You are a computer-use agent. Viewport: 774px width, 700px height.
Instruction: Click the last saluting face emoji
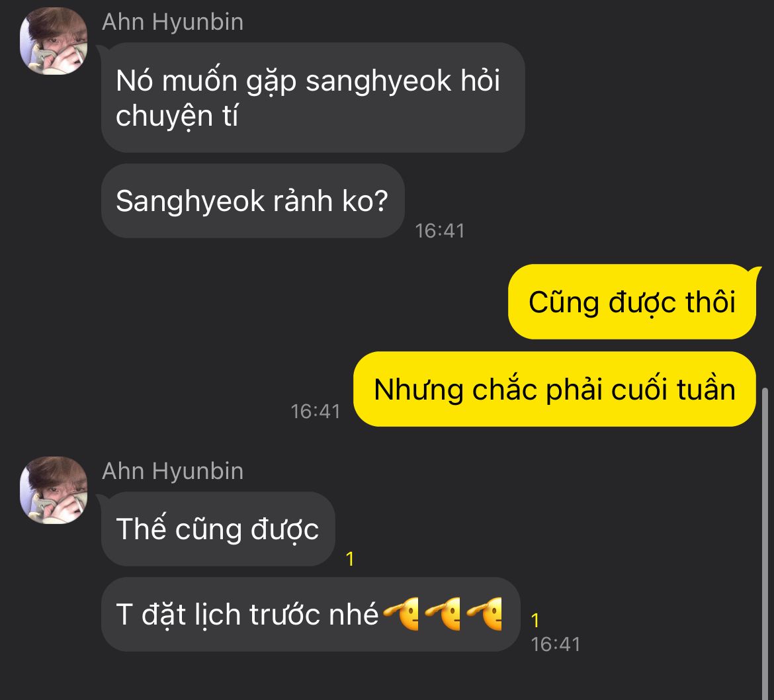(484, 613)
